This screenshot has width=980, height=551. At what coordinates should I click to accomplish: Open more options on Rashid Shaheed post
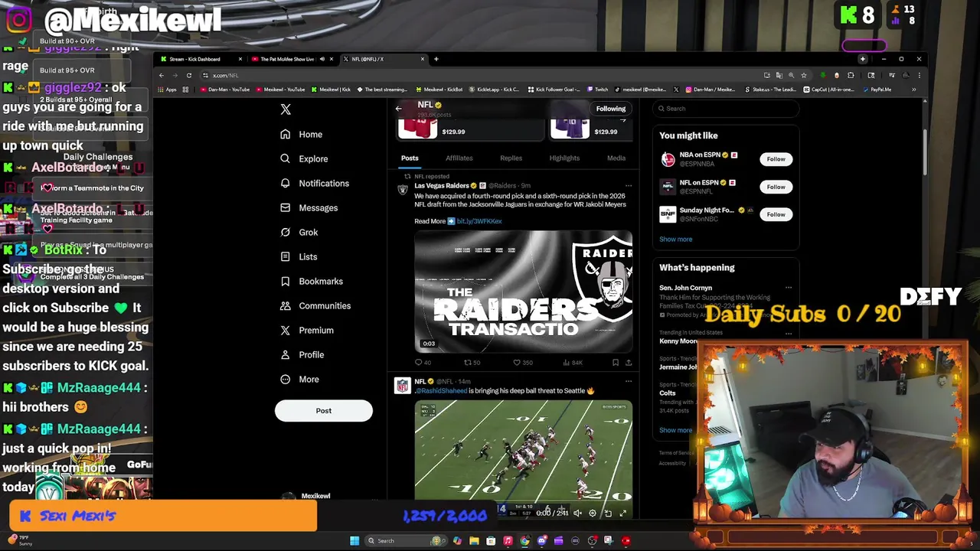point(629,381)
